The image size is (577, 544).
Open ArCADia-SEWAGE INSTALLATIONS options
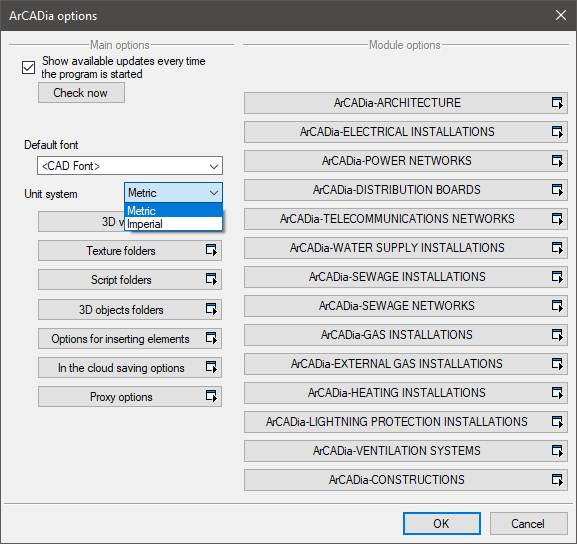(x=406, y=277)
